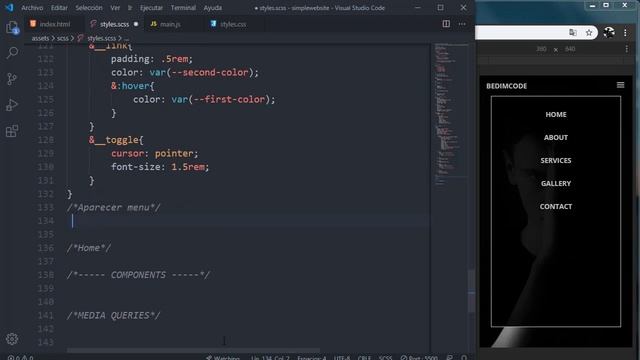Screen dimensions: 640x360
Task: Open the Editar menu
Action: [59, 8]
